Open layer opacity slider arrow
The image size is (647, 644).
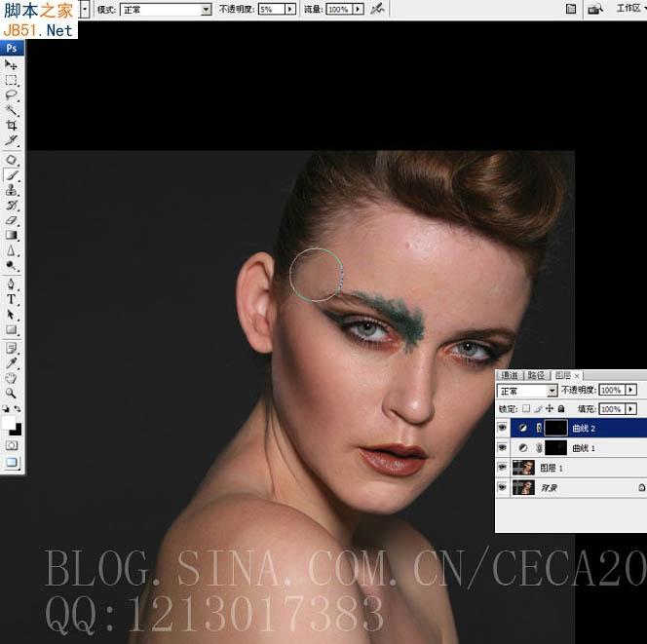(630, 390)
